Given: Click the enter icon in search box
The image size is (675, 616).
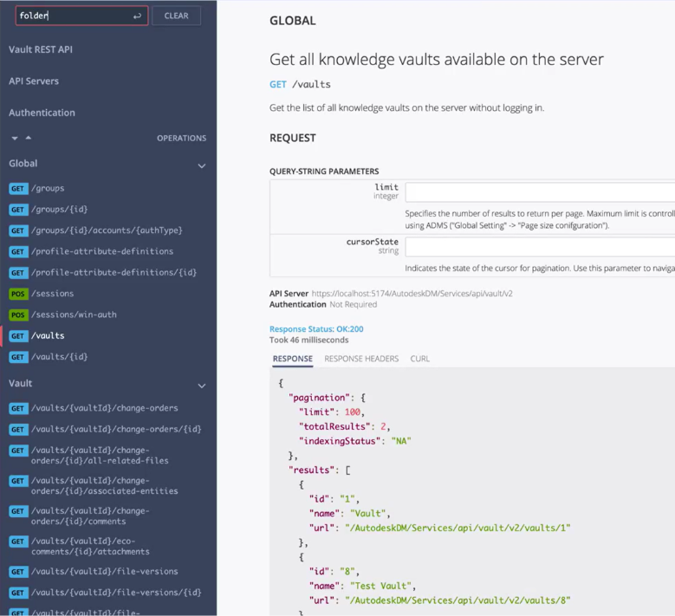Looking at the screenshot, I should click(137, 16).
